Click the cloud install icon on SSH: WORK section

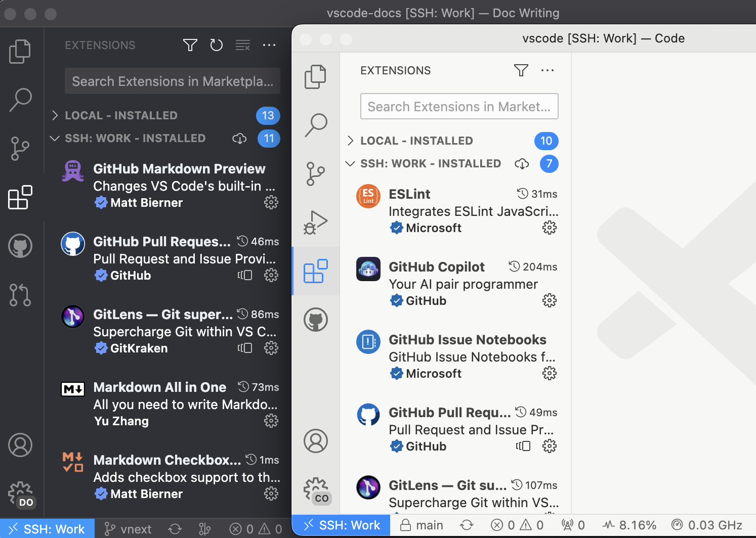pos(522,164)
